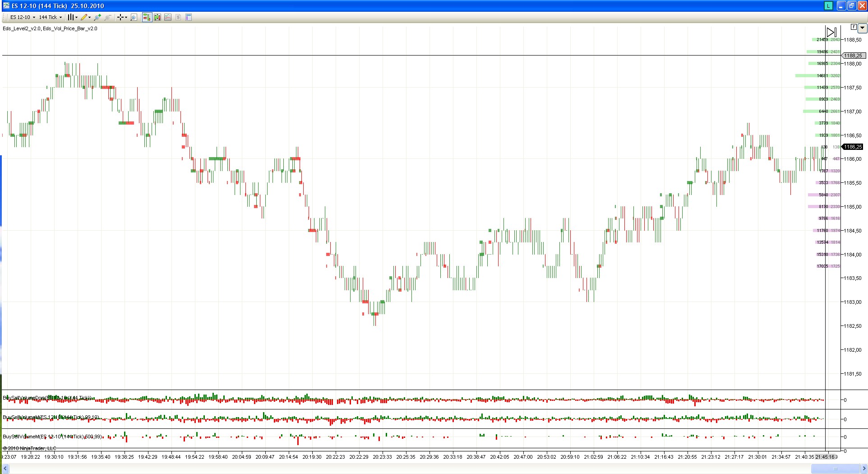Click the black triangle dropdown arrow button

coord(862,28)
